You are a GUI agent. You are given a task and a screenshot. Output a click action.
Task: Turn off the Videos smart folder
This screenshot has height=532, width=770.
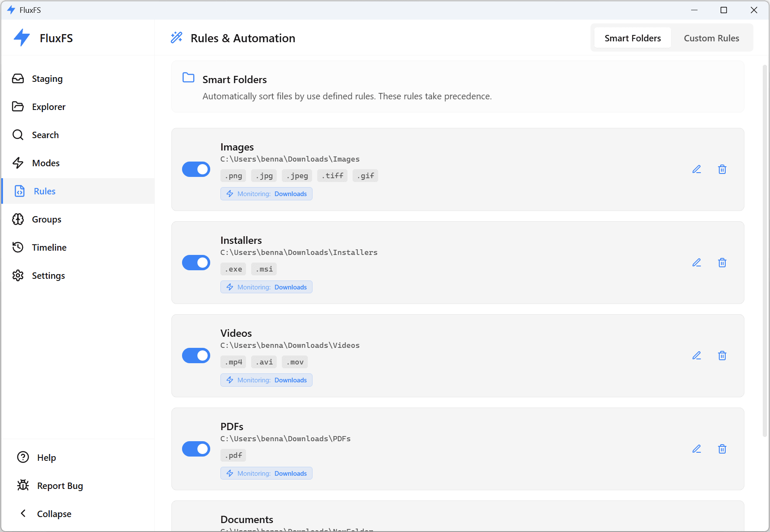pyautogui.click(x=196, y=356)
